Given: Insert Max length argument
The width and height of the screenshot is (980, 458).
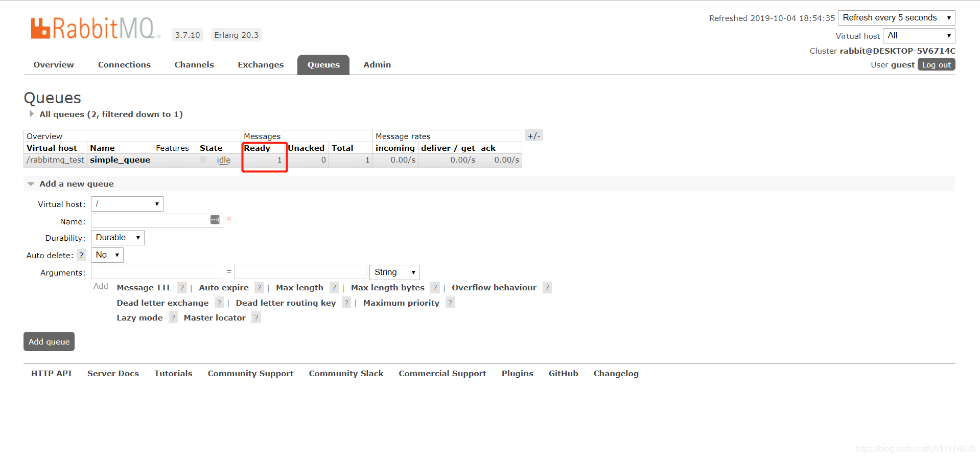Looking at the screenshot, I should click(299, 288).
